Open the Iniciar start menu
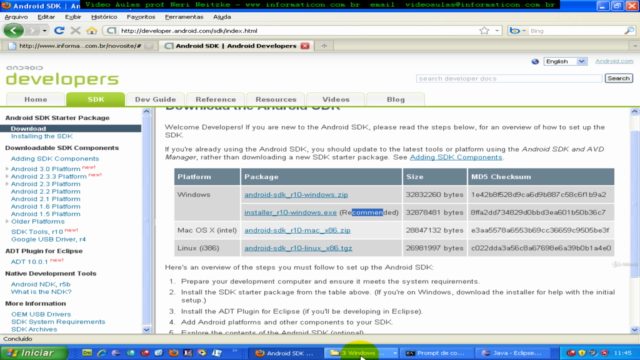This screenshot has height=360, width=640. click(x=34, y=353)
